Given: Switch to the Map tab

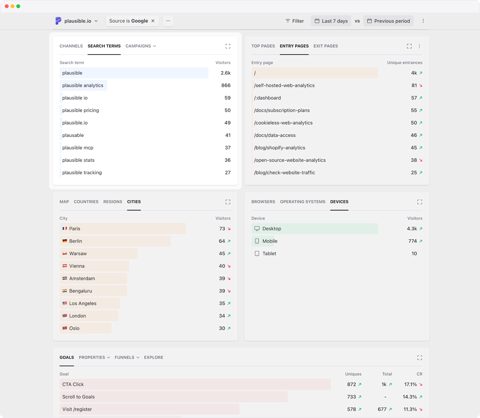Looking at the screenshot, I should pyautogui.click(x=64, y=202).
